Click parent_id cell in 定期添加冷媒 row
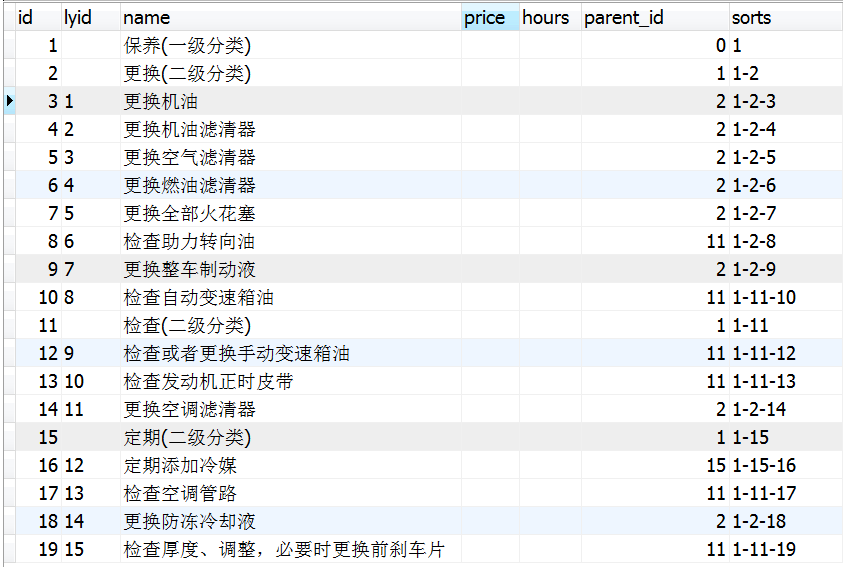The height and width of the screenshot is (567, 843). [x=655, y=465]
